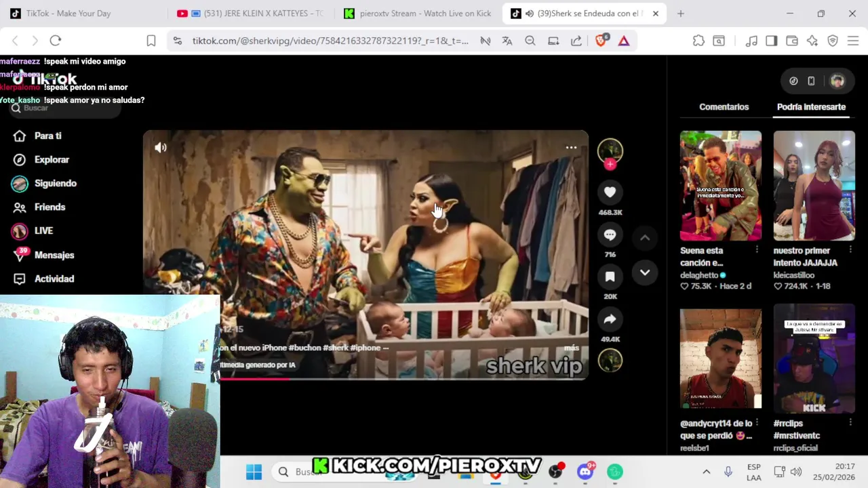The image size is (868, 488).
Task: Click the TikTok search field
Action: click(x=64, y=108)
